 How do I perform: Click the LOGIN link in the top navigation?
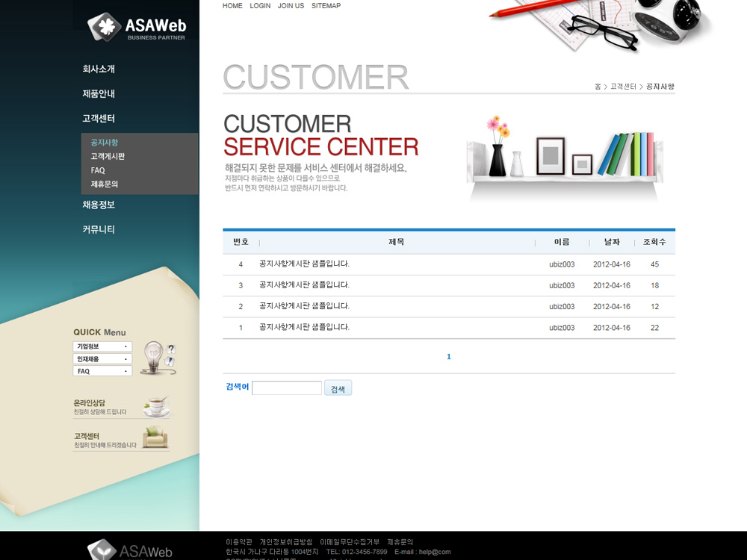[260, 6]
